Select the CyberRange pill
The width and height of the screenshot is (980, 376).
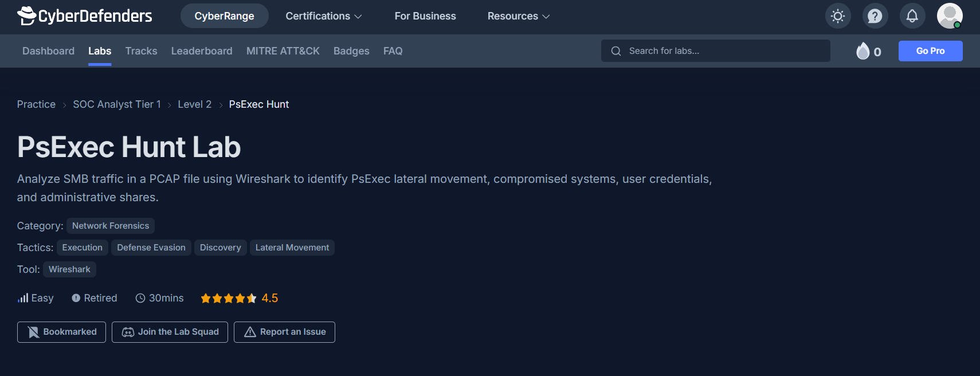[x=225, y=16]
